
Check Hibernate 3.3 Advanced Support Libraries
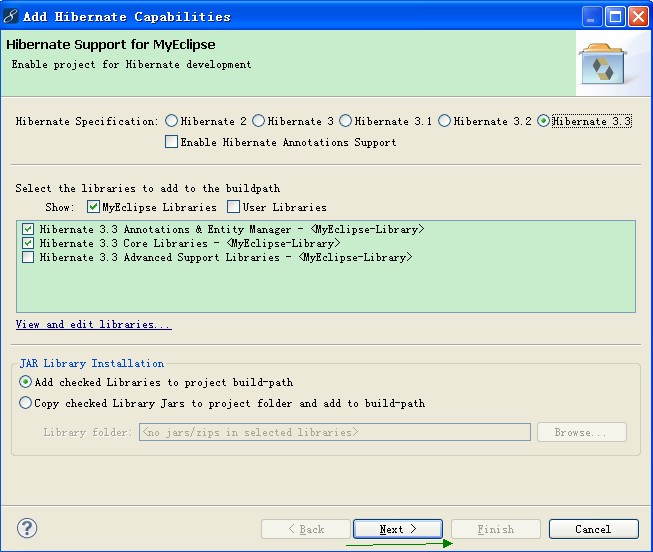(28, 257)
